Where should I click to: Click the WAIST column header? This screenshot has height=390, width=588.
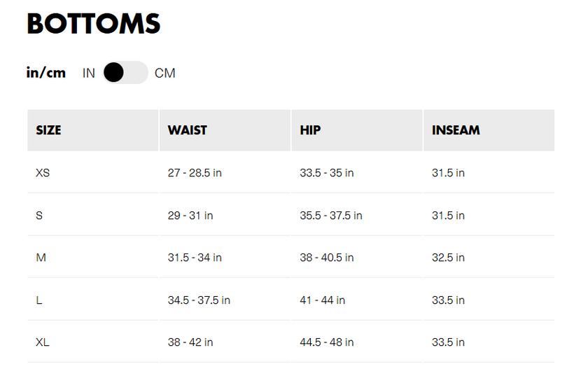(x=187, y=130)
